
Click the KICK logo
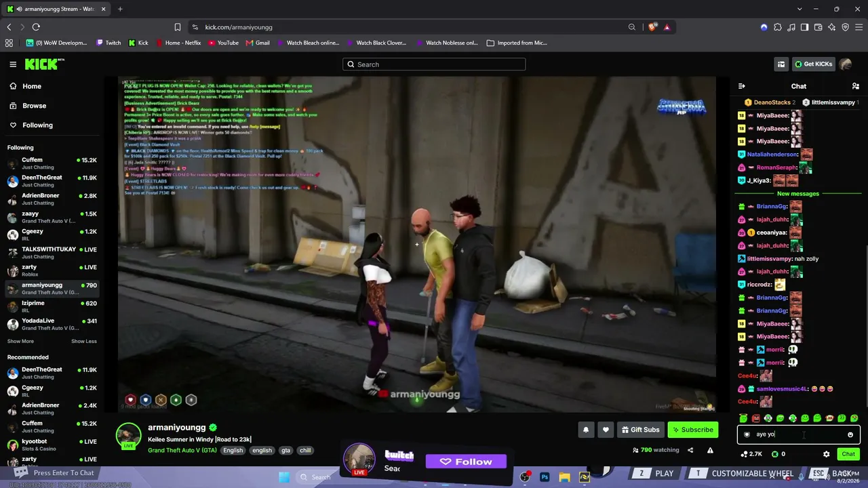tap(44, 64)
